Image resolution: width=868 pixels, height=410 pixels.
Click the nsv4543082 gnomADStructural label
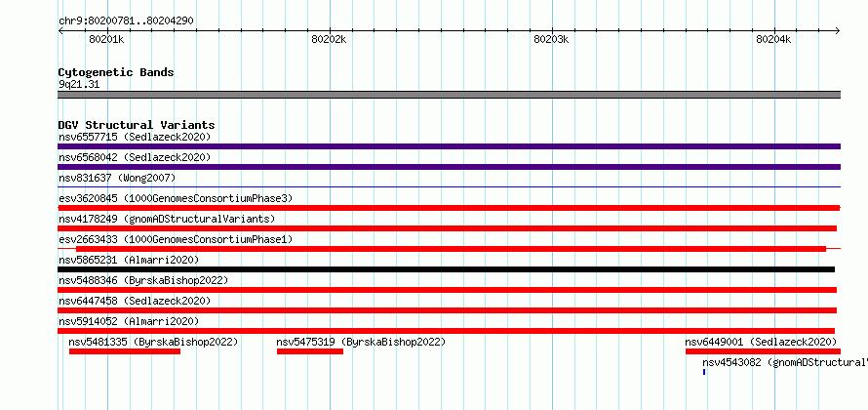785,362
